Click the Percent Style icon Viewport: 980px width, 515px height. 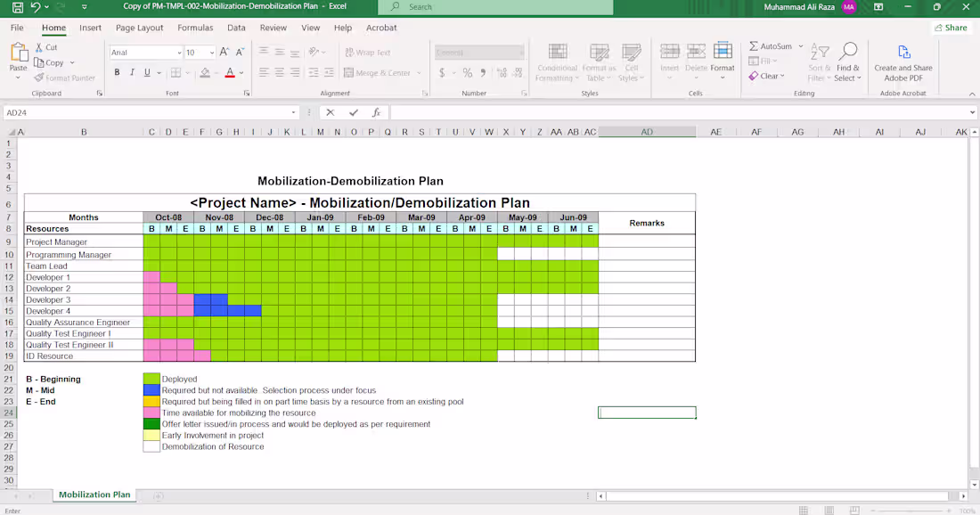point(467,72)
